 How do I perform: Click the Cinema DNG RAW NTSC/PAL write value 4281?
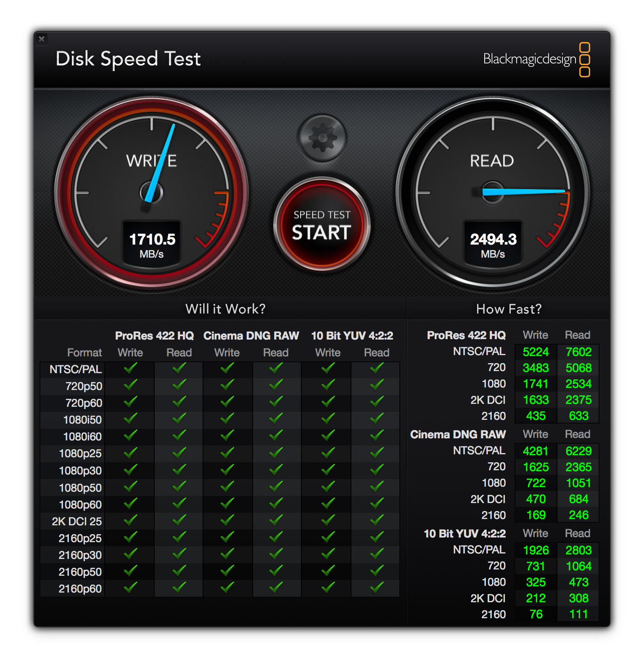536,451
